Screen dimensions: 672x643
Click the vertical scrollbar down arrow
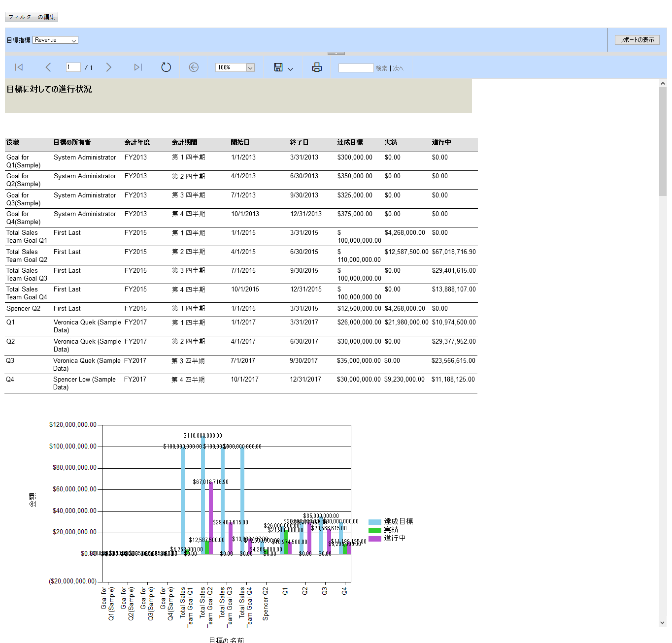663,623
